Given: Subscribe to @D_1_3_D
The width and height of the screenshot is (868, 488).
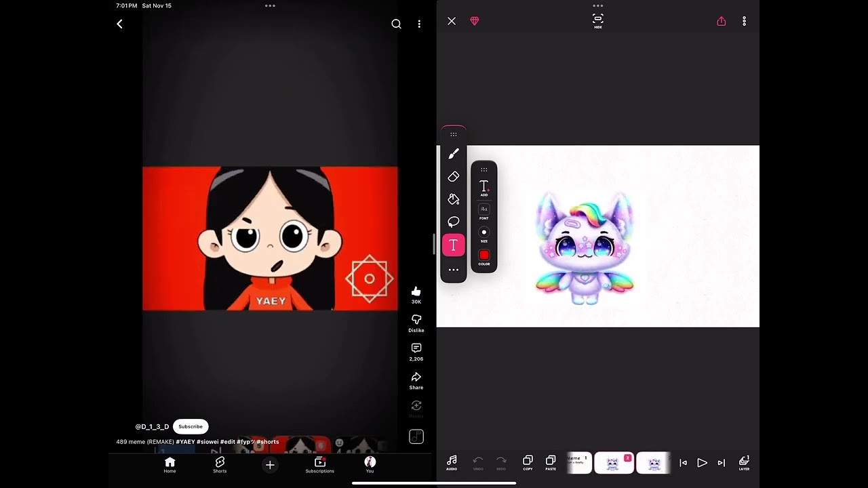Looking at the screenshot, I should pyautogui.click(x=191, y=426).
